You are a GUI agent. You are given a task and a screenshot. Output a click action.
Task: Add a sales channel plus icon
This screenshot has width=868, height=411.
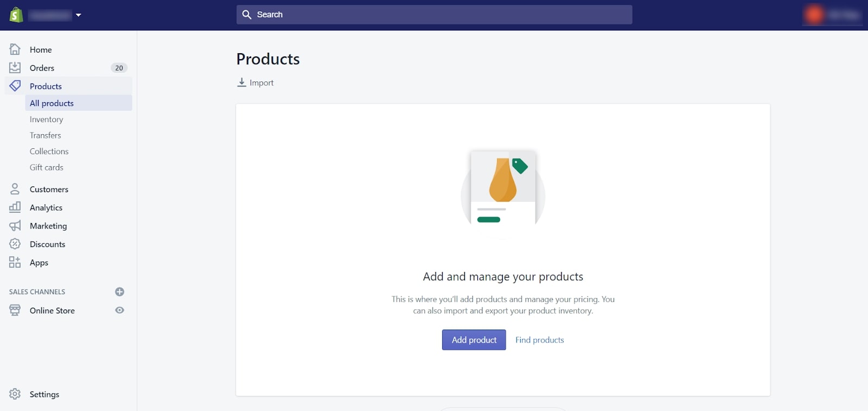click(x=120, y=292)
